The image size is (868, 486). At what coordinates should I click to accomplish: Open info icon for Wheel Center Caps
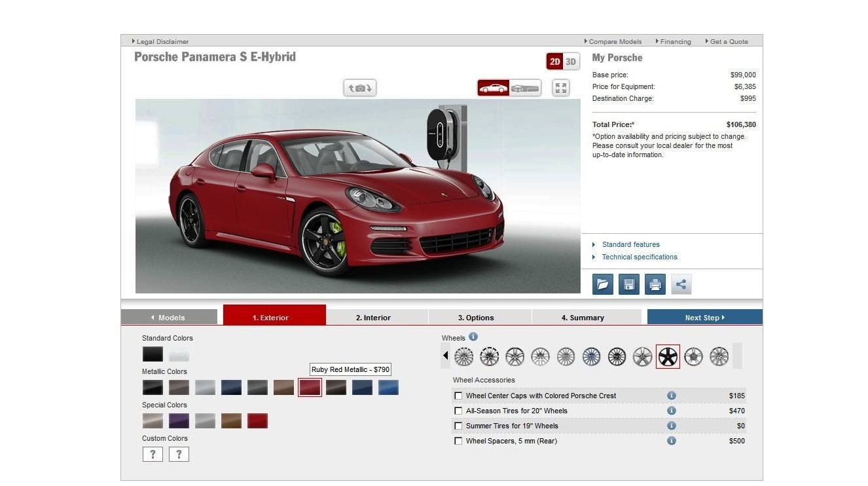tap(671, 396)
